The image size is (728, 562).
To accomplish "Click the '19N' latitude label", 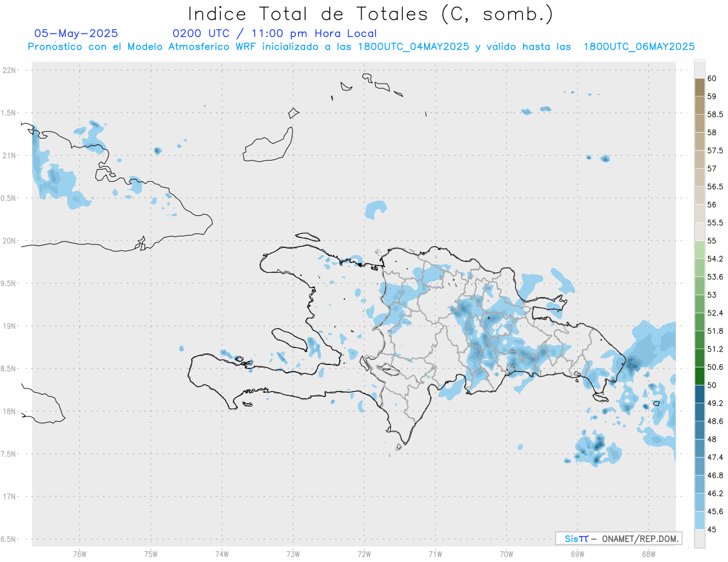I will point(10,326).
